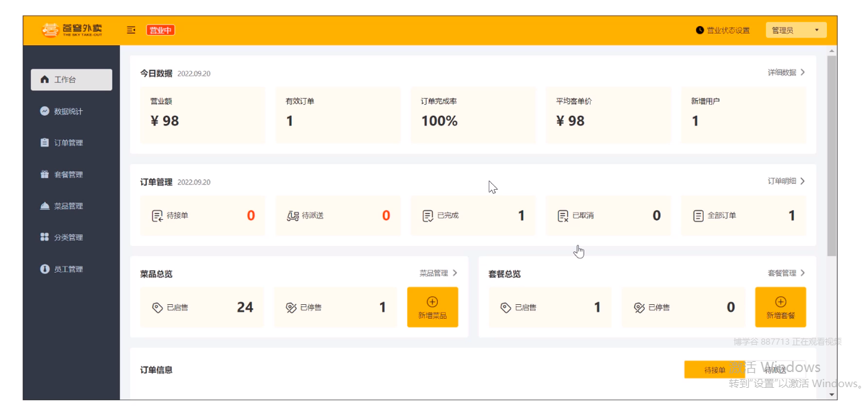Click the 营业状态设置 clock icon
This screenshot has height=407, width=868.
699,30
